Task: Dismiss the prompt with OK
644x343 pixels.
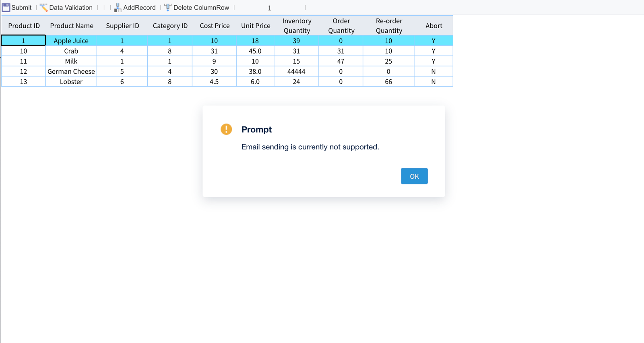Action: tap(414, 176)
